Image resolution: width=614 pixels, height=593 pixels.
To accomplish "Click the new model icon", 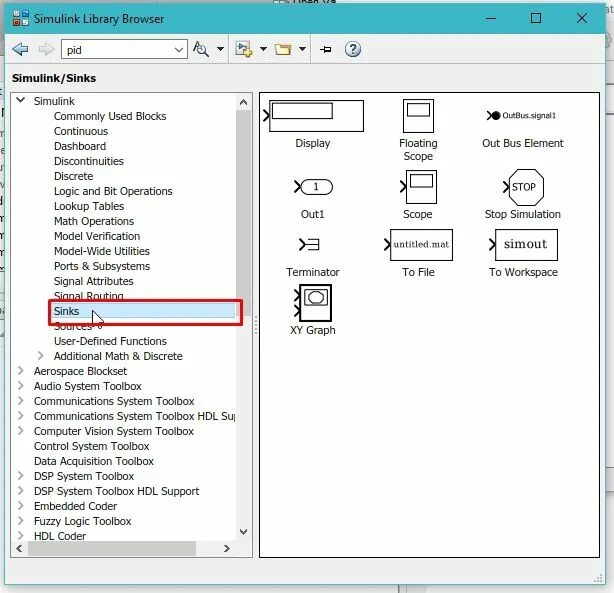I will pyautogui.click(x=243, y=49).
